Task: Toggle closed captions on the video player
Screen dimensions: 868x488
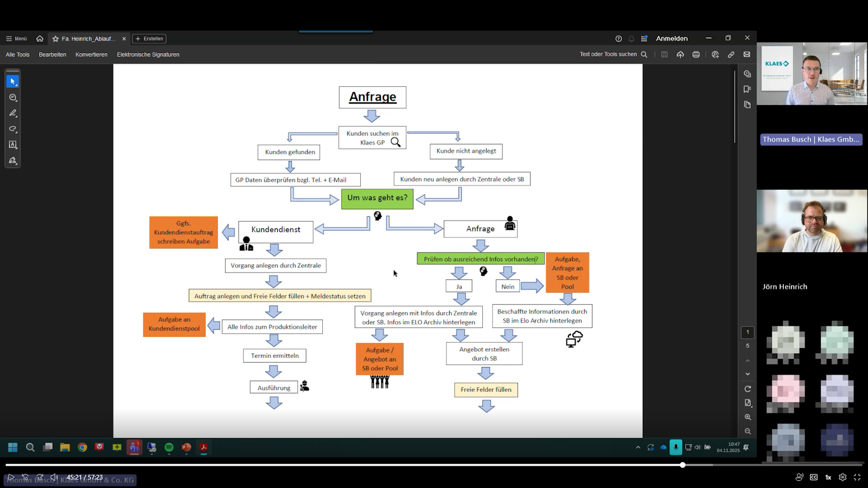Action: [x=814, y=477]
